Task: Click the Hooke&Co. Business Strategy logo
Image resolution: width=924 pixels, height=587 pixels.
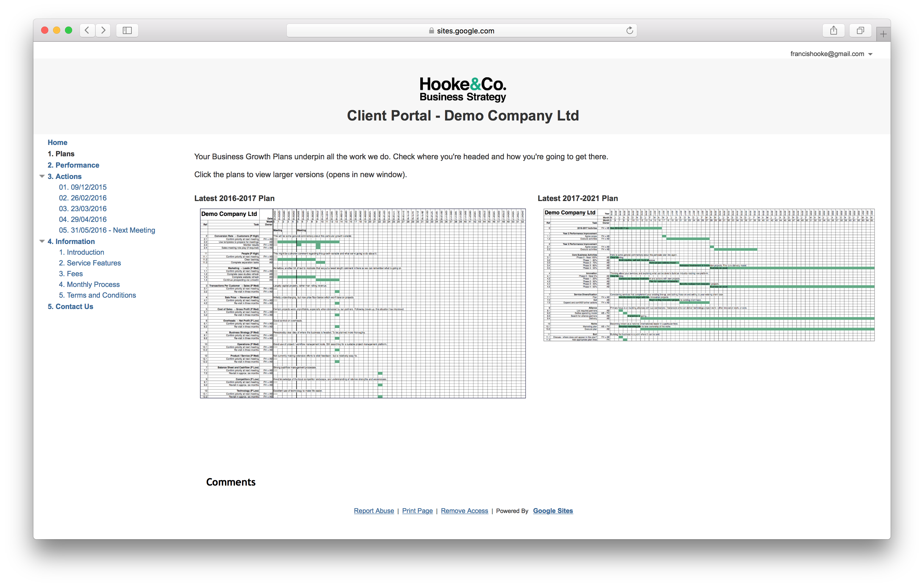Action: click(x=462, y=89)
